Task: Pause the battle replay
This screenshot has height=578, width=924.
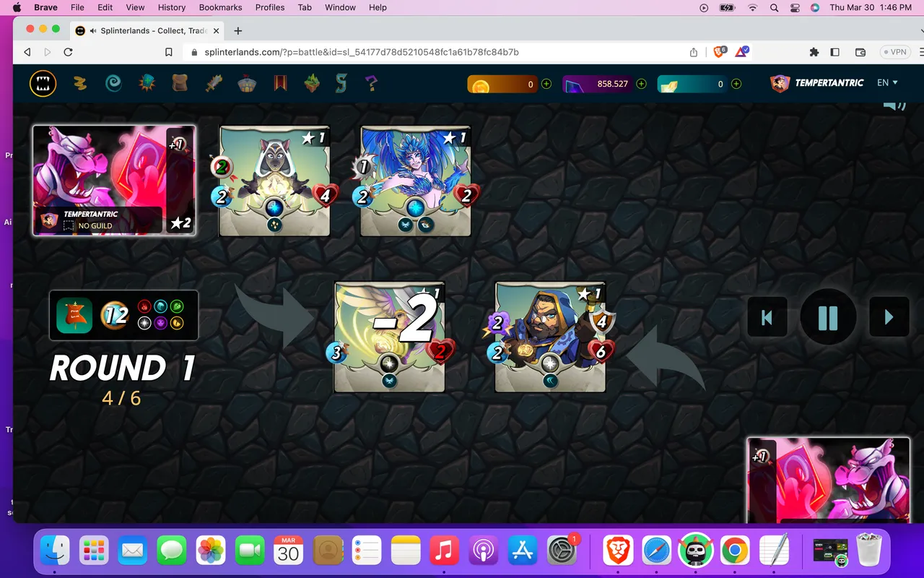Action: point(828,317)
